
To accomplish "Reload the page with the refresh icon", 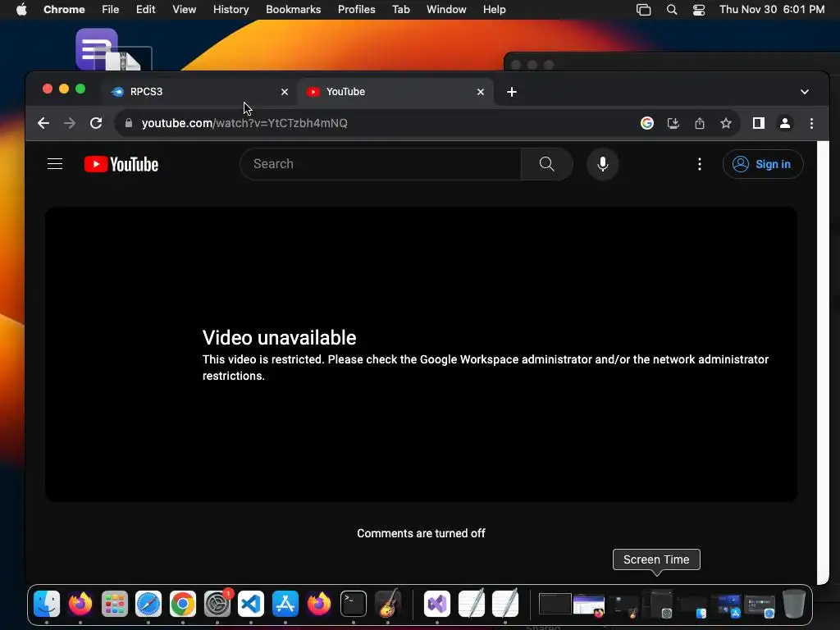I will click(96, 123).
